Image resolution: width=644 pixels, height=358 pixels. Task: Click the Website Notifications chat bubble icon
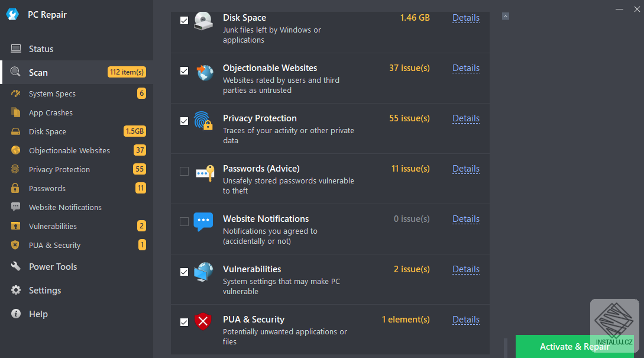click(x=203, y=222)
